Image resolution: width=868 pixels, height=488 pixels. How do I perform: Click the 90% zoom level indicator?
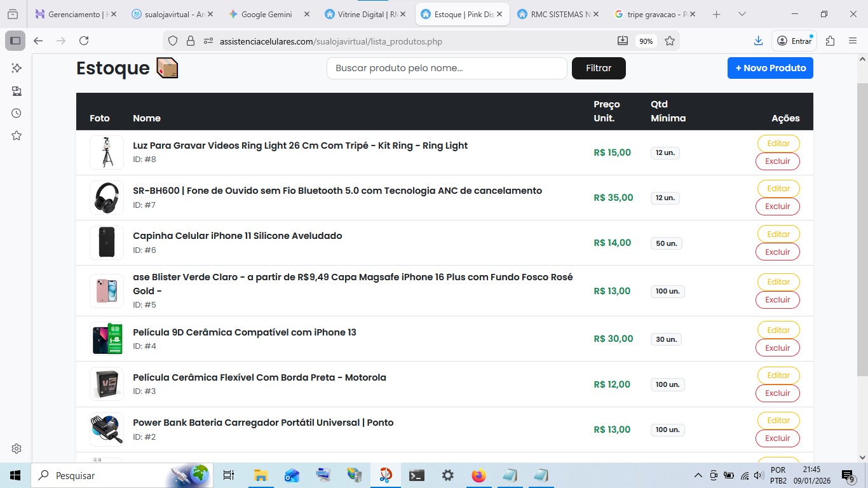646,41
